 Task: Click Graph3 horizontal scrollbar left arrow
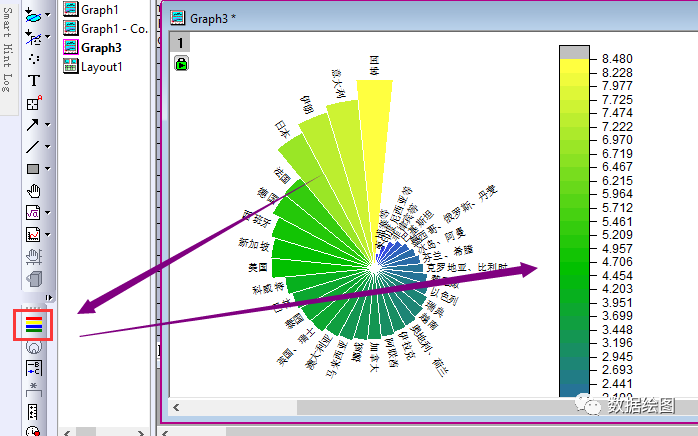pos(176,407)
